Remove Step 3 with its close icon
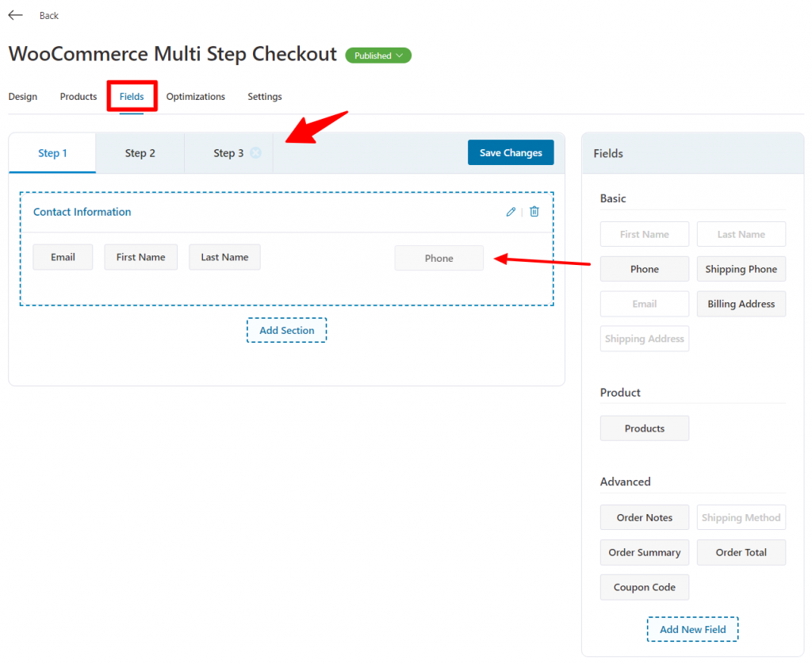This screenshot has width=812, height=664. [x=256, y=153]
